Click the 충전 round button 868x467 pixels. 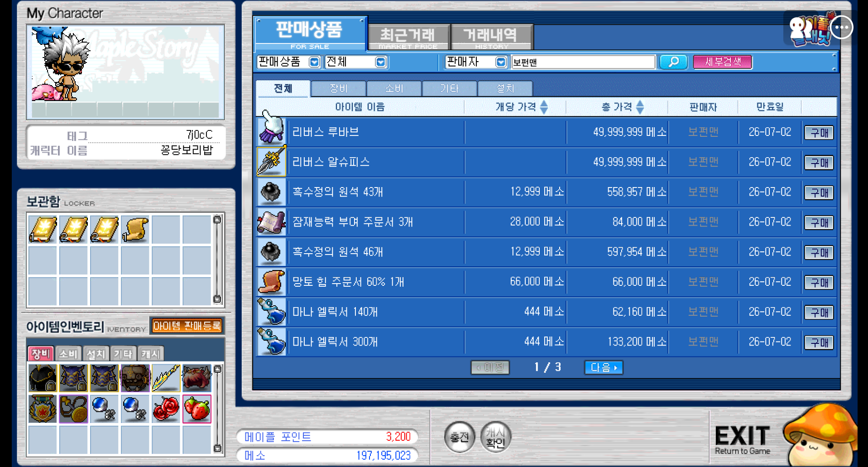pos(460,437)
